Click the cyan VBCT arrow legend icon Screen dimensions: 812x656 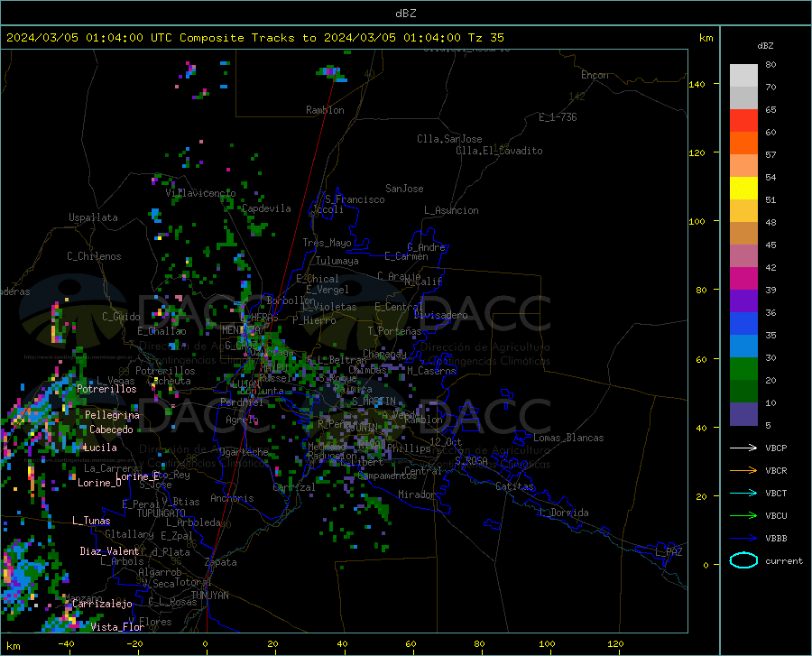[x=743, y=493]
